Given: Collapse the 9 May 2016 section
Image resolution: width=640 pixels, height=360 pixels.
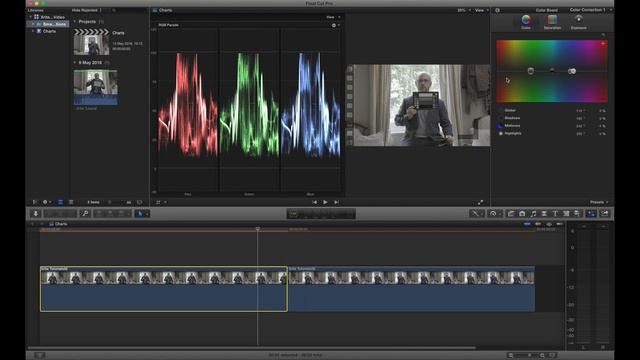Looking at the screenshot, I should (x=75, y=62).
